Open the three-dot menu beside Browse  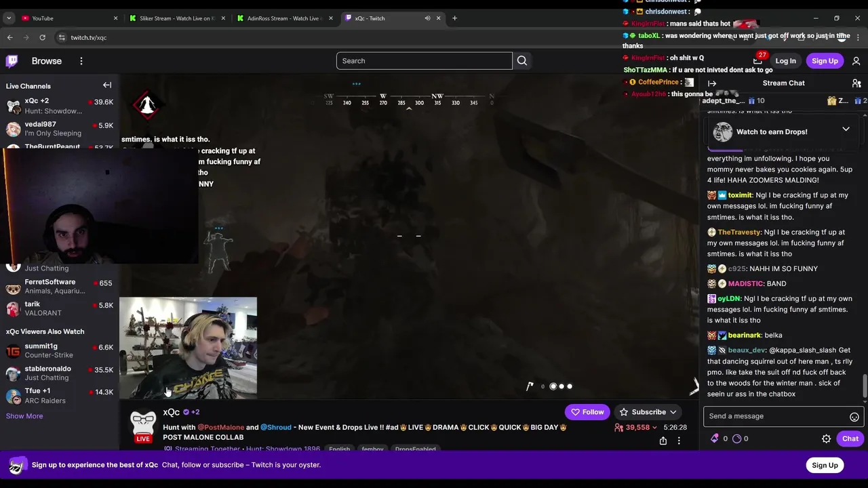(81, 61)
